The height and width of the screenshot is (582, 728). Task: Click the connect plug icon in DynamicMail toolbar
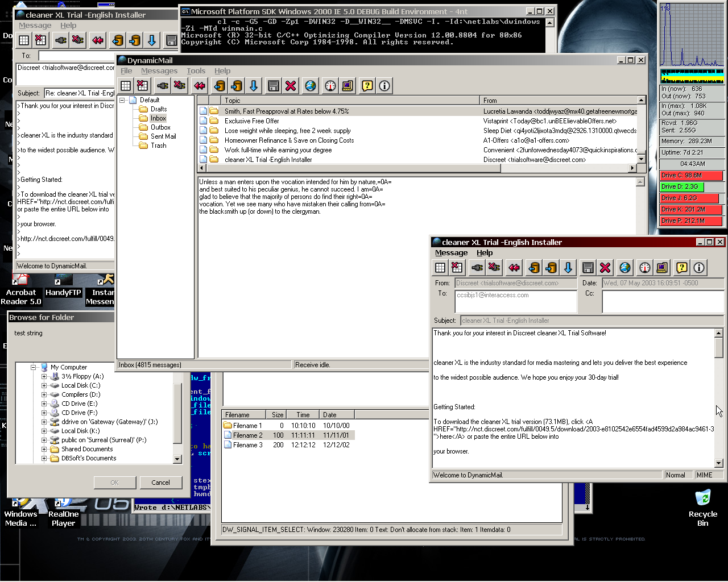point(163,86)
